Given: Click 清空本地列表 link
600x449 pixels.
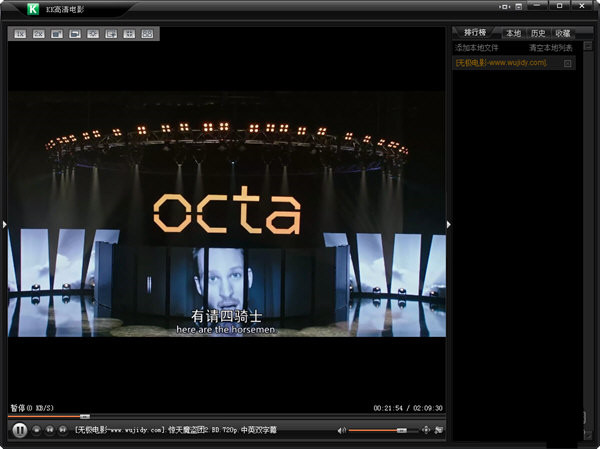Looking at the screenshot, I should [x=551, y=48].
